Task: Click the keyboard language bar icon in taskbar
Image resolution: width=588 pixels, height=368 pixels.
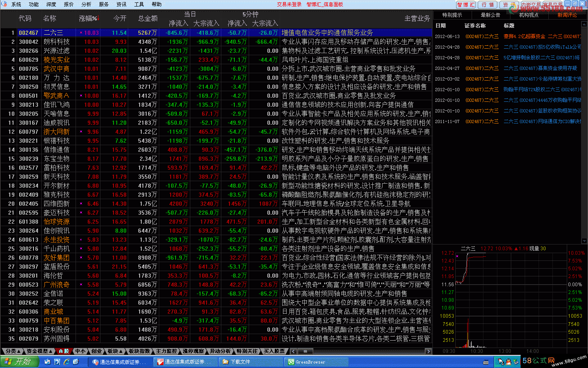Action: coord(486,362)
